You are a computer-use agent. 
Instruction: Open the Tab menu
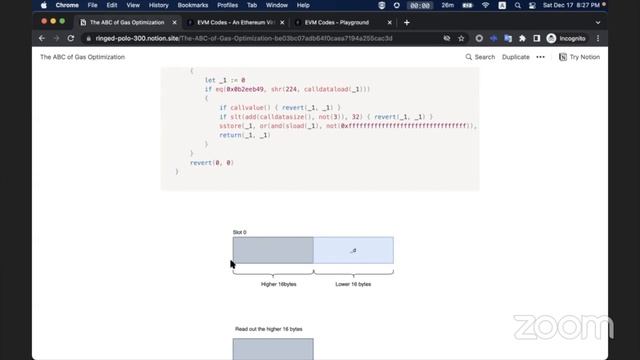coord(252,5)
